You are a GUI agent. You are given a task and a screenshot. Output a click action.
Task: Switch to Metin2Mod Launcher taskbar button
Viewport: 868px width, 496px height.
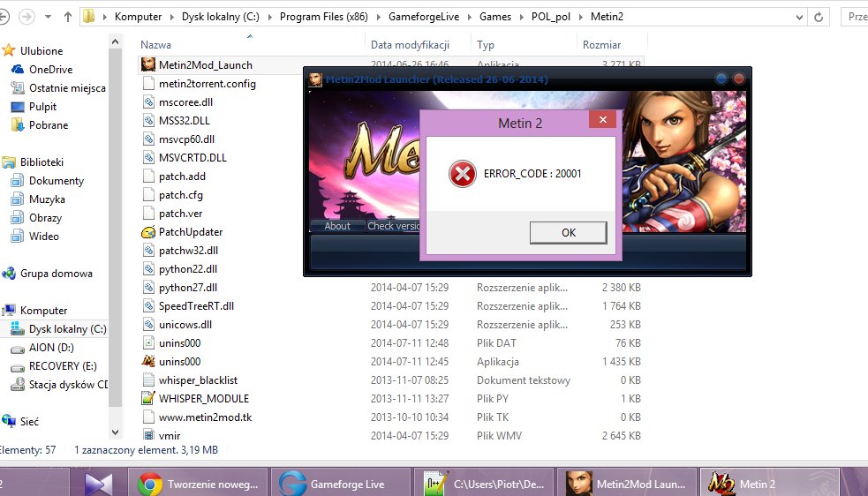(x=627, y=483)
